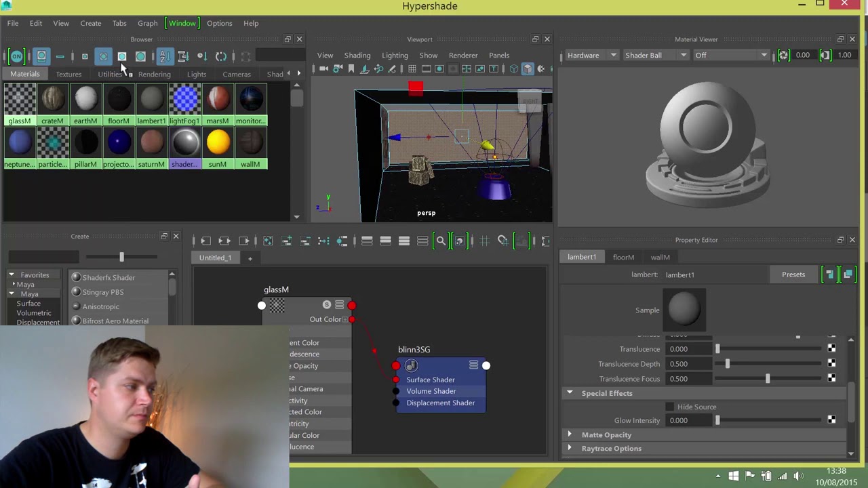
Task: Create an Anisotropic node
Action: [100, 306]
